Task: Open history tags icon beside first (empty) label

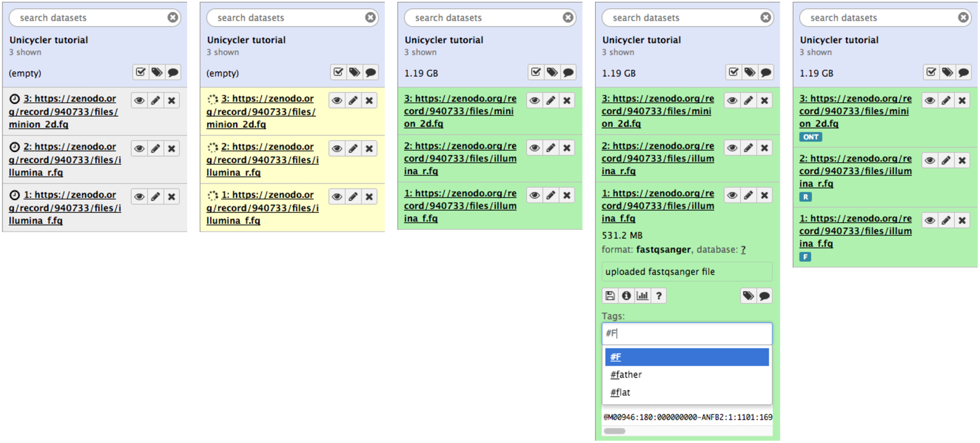Action: [x=157, y=72]
